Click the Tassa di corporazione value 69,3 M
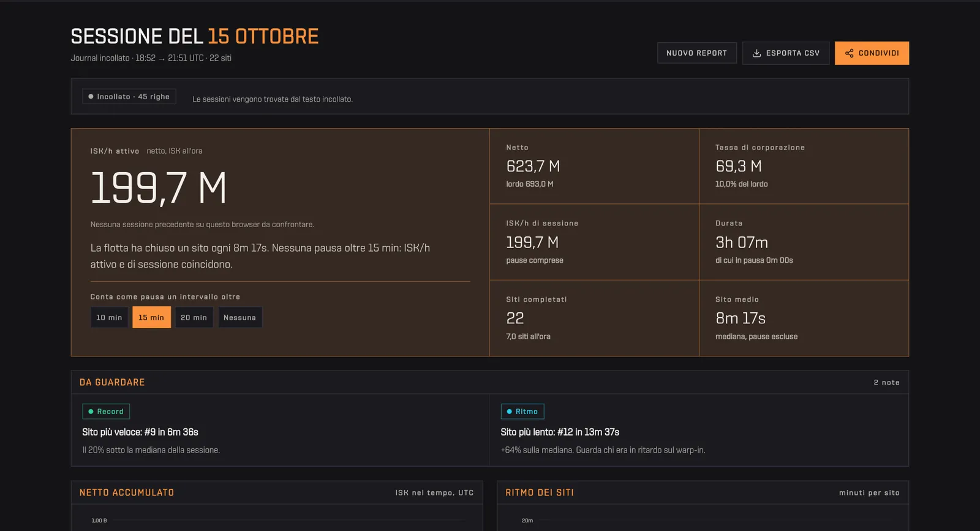 tap(739, 167)
